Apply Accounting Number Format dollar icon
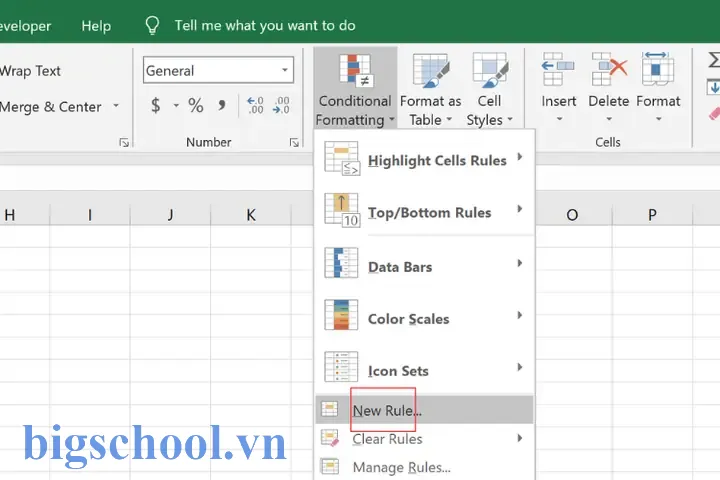This screenshot has width=720, height=480. click(156, 106)
